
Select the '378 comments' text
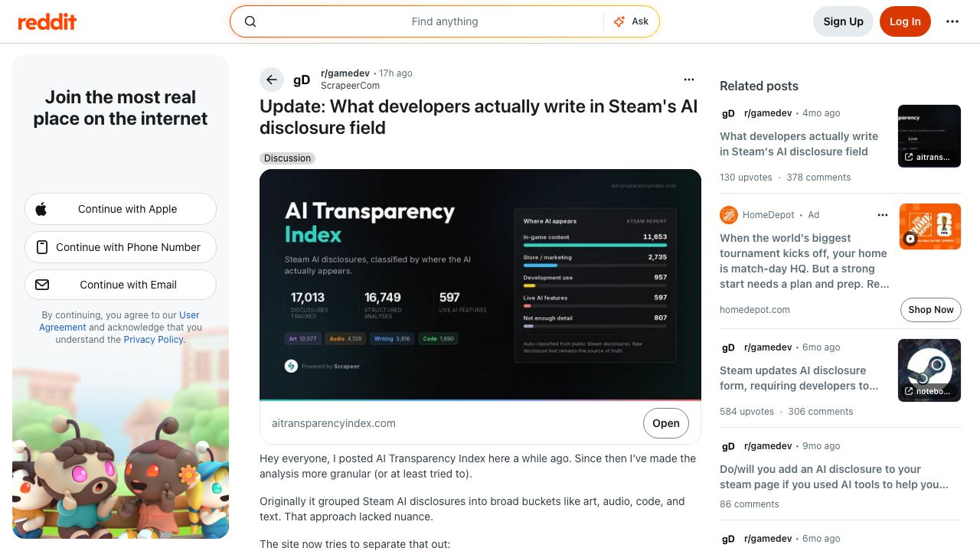(818, 178)
